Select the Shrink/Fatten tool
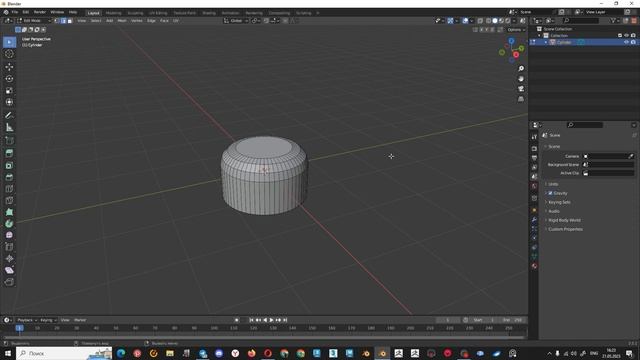The width and height of the screenshot is (640, 360). coord(9,258)
